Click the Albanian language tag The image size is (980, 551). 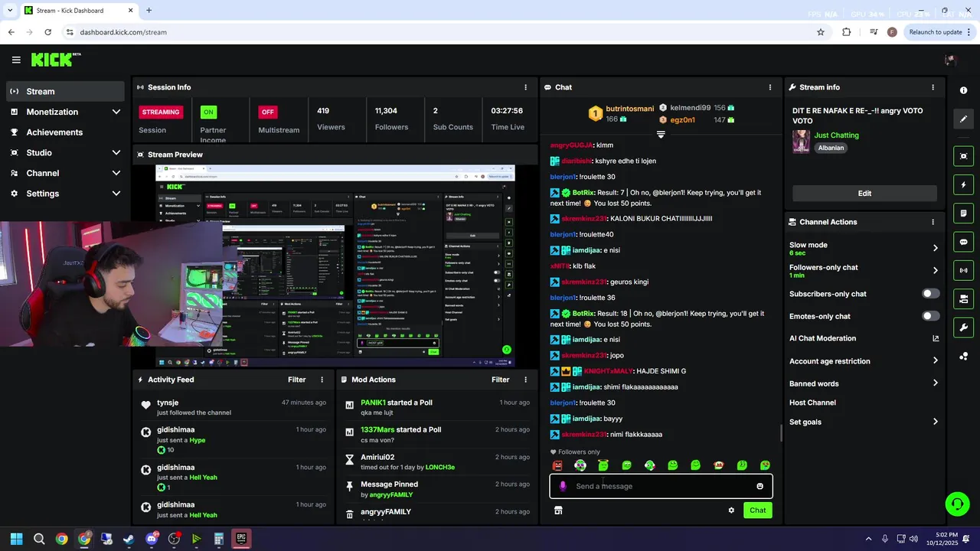[x=831, y=148]
